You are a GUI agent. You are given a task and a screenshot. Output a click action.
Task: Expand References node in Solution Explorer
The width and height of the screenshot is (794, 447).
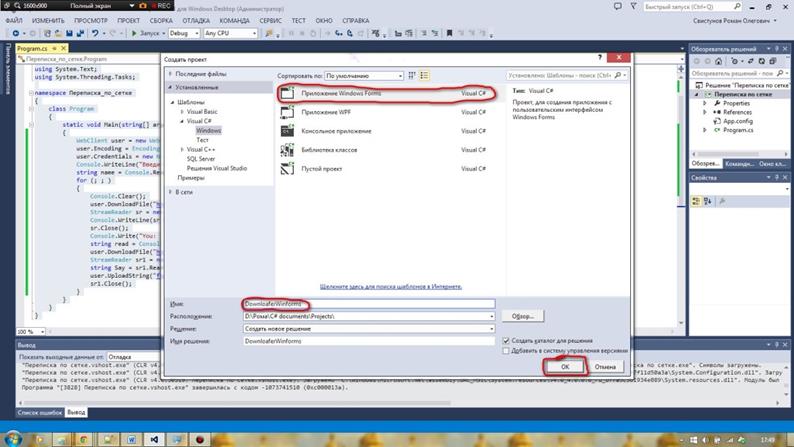(705, 112)
